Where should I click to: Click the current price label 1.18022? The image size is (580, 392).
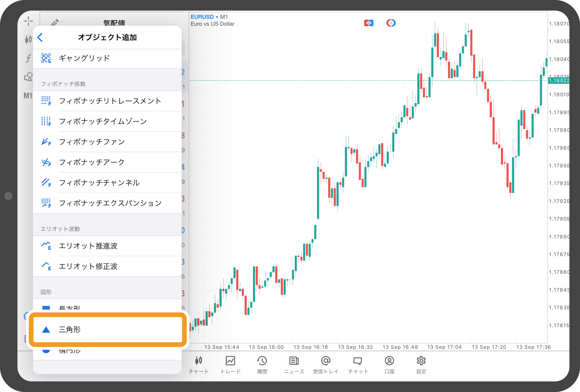pos(559,81)
